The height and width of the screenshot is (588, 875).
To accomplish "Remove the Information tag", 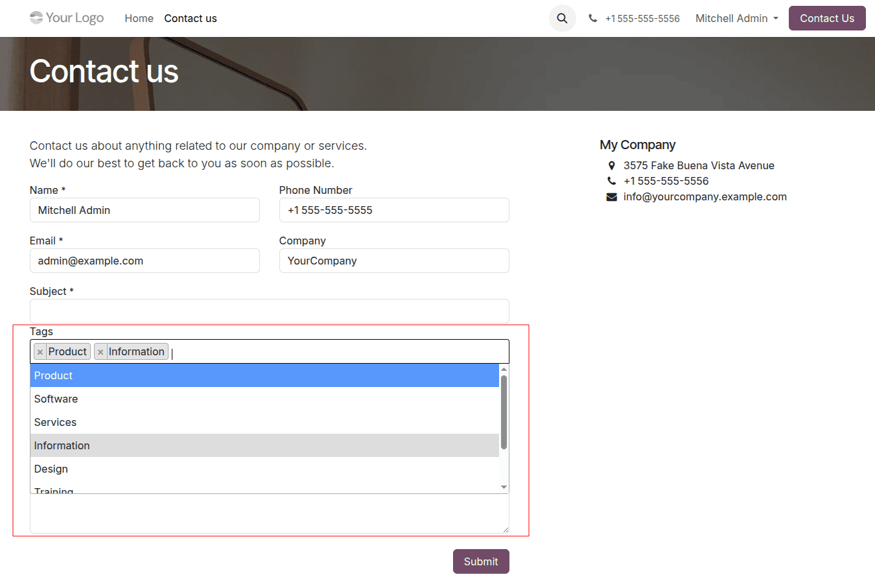I will click(x=100, y=352).
